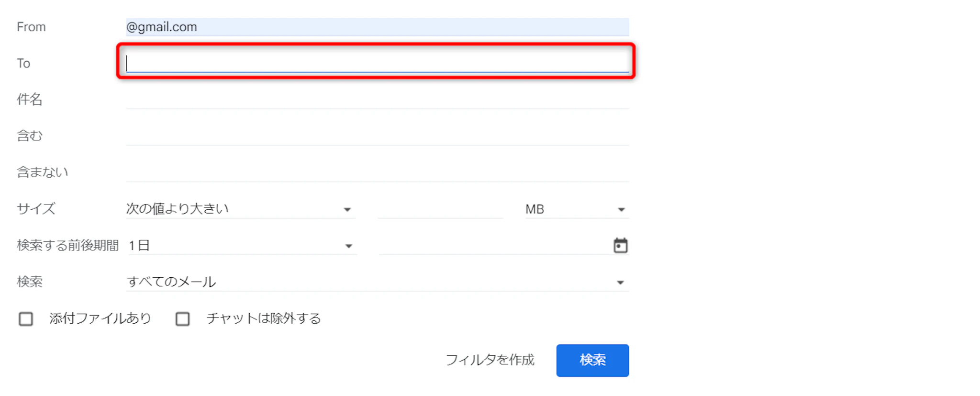Click the blue 検索 button
Viewport: 980px width, 396px height.
592,360
